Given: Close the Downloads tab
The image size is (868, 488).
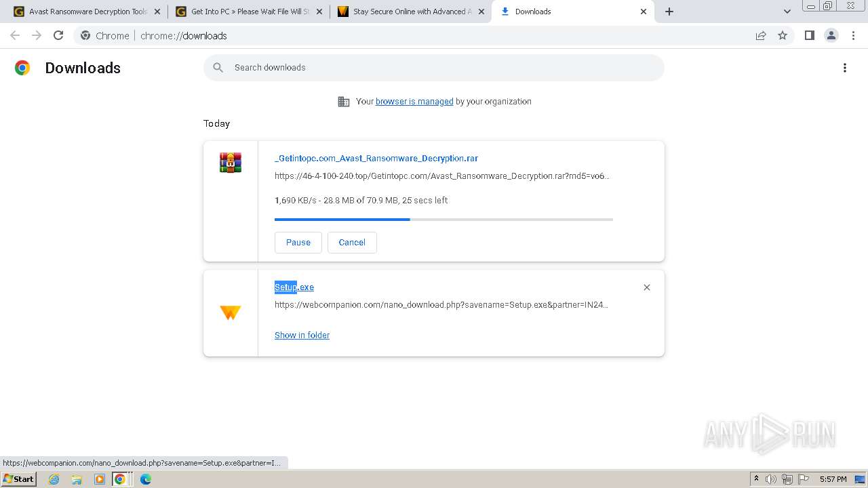Looking at the screenshot, I should (644, 12).
